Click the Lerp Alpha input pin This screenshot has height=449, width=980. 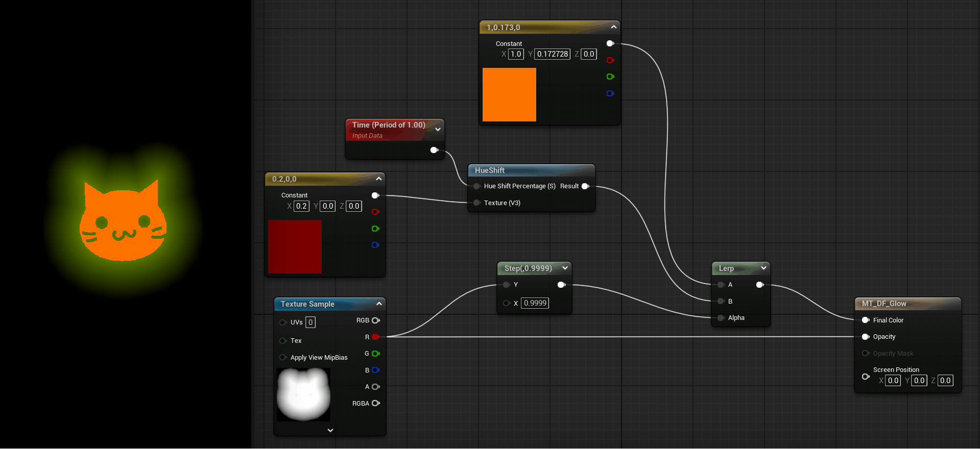click(x=721, y=318)
